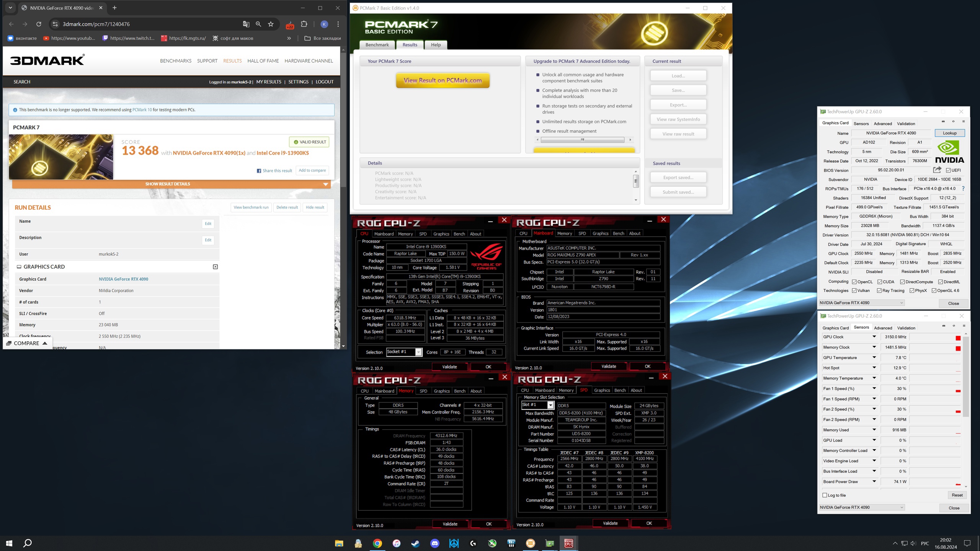Toggle DirectML checkbox in GPU-Z
The width and height of the screenshot is (980, 551).
941,282
